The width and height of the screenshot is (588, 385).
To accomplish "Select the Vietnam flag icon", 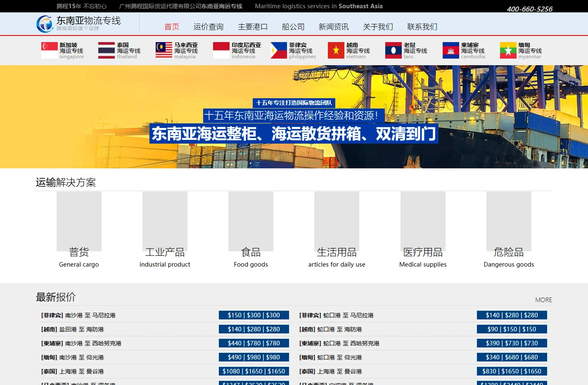I will (336, 50).
